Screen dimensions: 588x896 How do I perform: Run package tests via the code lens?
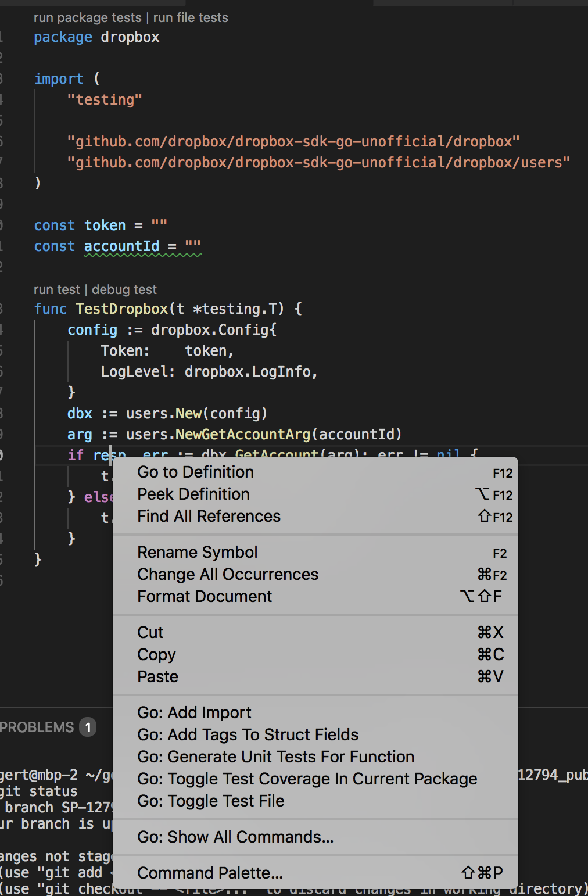click(x=86, y=17)
